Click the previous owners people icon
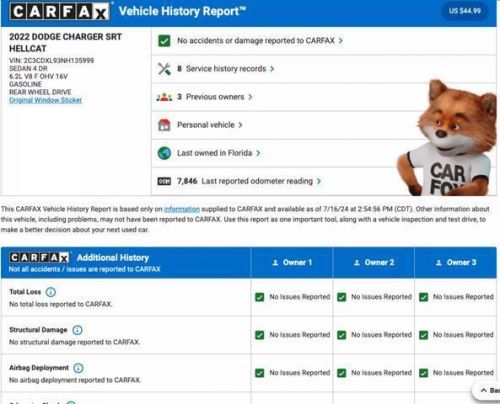This screenshot has width=500, height=404. (164, 97)
